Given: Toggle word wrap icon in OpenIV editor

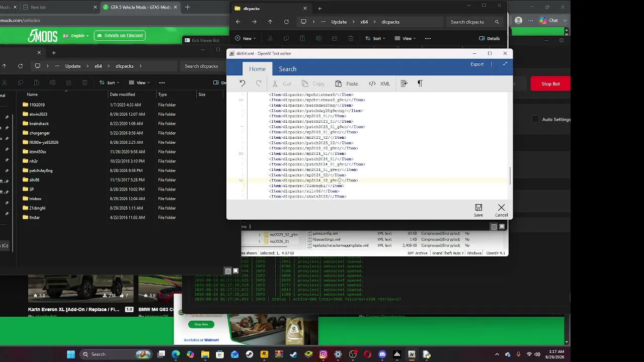Looking at the screenshot, I should pyautogui.click(x=404, y=83).
